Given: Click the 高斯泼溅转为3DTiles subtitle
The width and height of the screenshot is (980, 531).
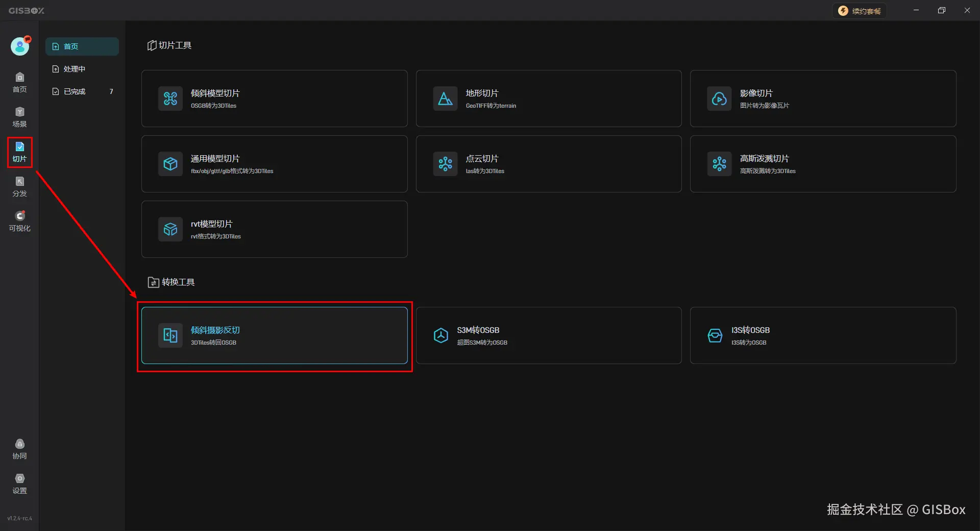Looking at the screenshot, I should point(768,171).
